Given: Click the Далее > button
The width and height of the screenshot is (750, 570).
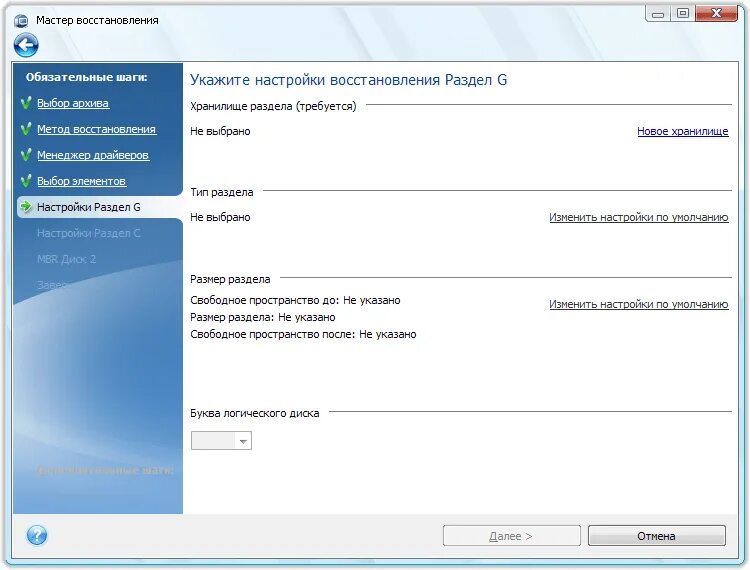Looking at the screenshot, I should tap(511, 536).
